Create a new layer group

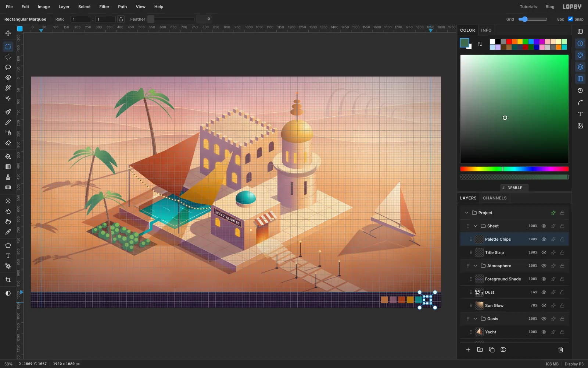coord(480,350)
